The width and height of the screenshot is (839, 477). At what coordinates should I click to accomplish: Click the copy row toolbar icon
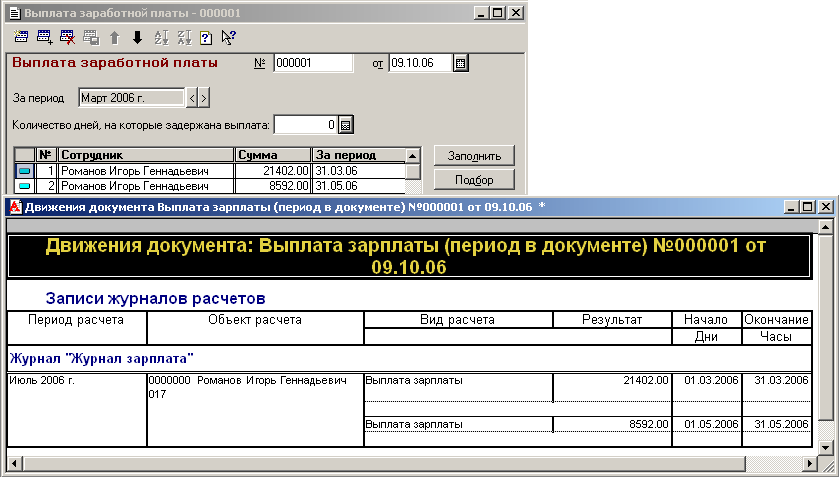click(91, 37)
